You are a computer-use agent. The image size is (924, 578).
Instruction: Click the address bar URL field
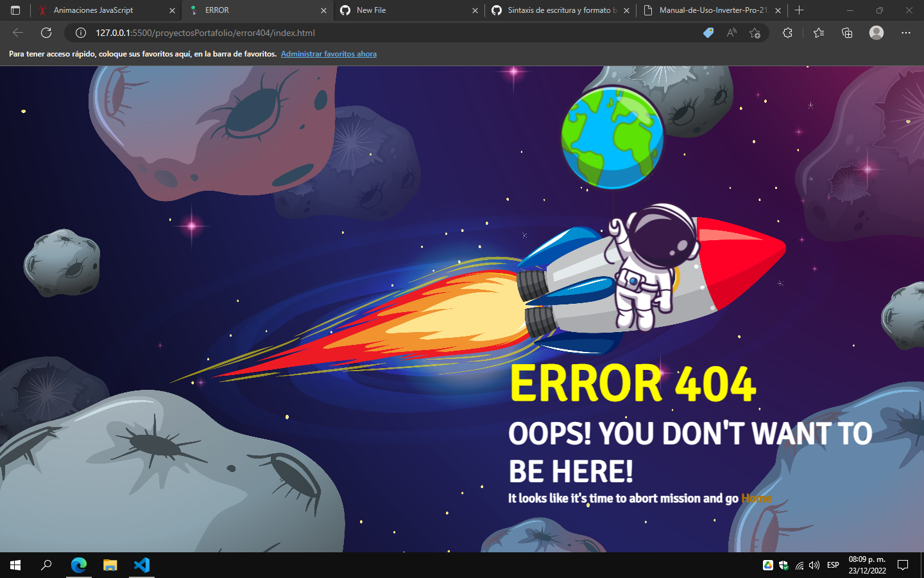click(385, 33)
